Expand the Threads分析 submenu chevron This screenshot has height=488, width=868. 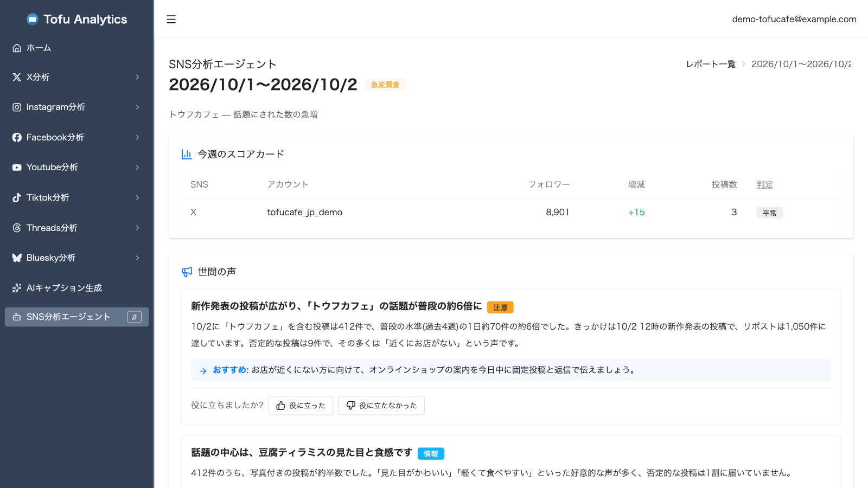point(137,228)
